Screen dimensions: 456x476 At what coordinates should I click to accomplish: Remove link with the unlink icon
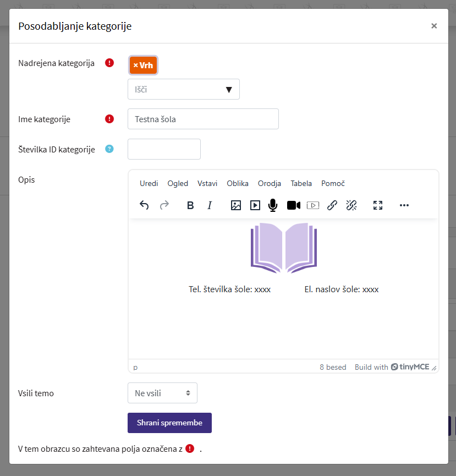coord(351,205)
